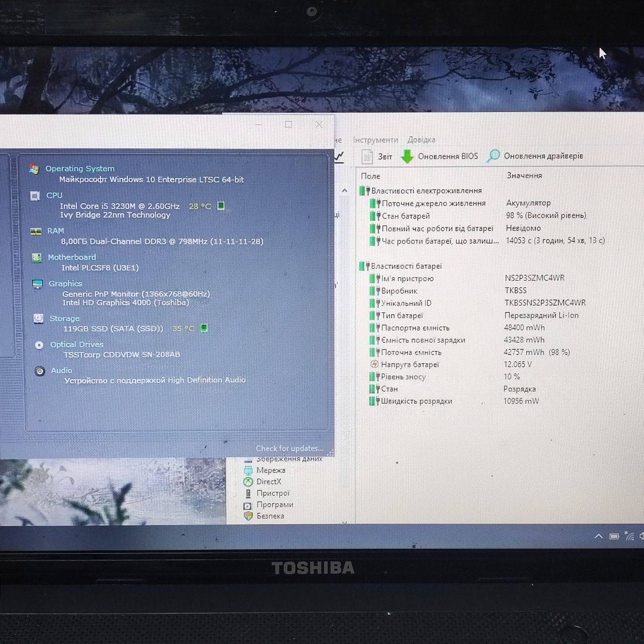
Task: Select the Стан батареї field row
Action: [406, 216]
